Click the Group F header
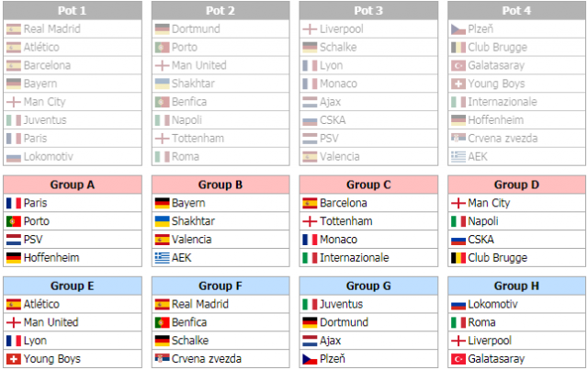The height and width of the screenshot is (370, 588). (220, 286)
